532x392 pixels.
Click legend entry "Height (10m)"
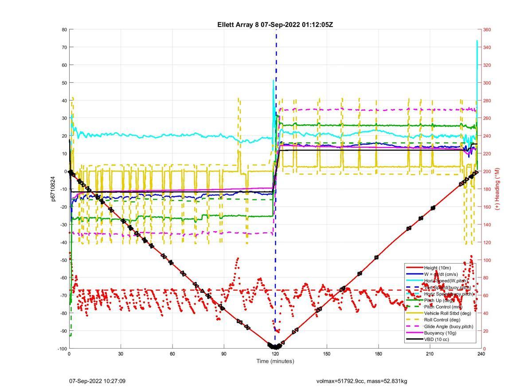click(x=437, y=268)
